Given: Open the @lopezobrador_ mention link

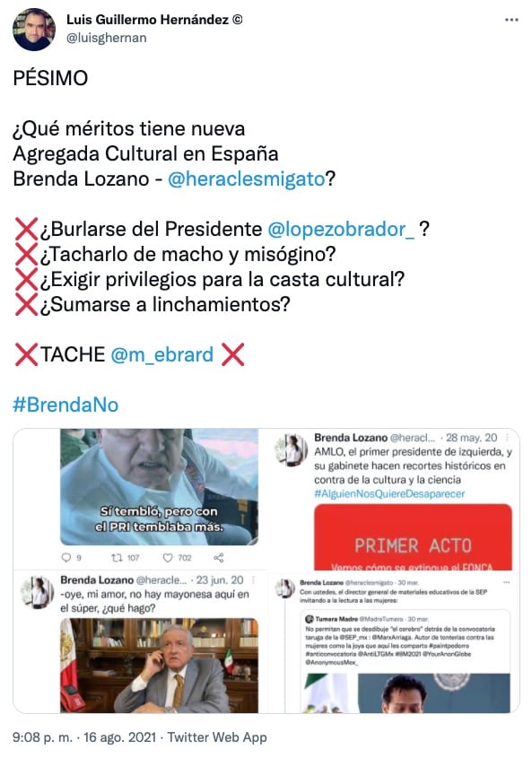Looking at the screenshot, I should click(341, 229).
